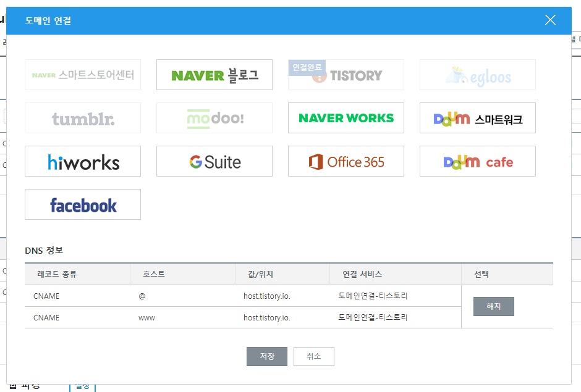Select the facebook service tile
581x392 pixels.
(x=83, y=204)
